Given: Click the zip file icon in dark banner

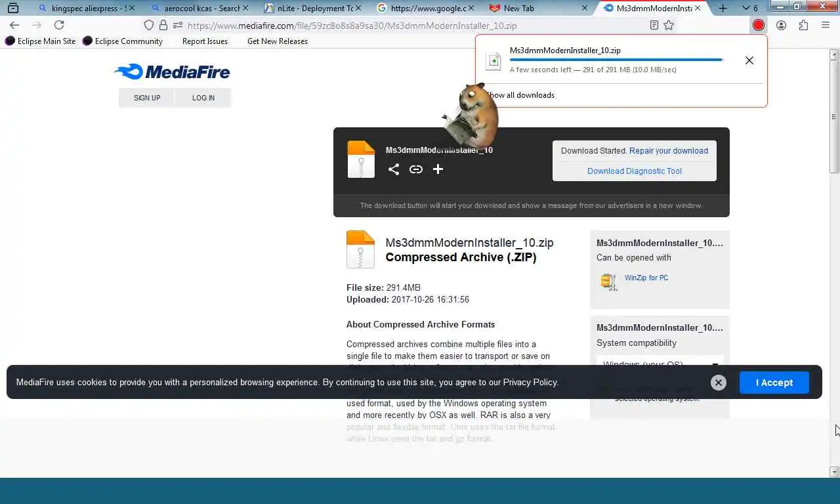Looking at the screenshot, I should (x=361, y=159).
